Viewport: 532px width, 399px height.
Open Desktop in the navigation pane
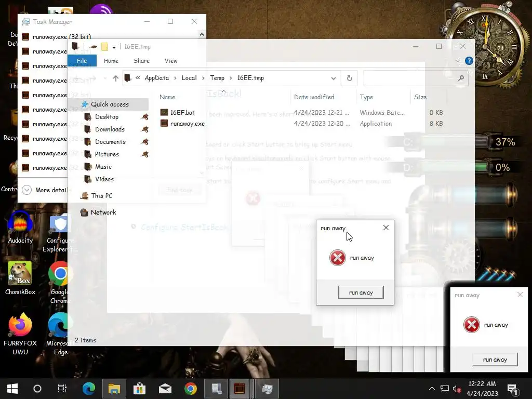click(107, 117)
